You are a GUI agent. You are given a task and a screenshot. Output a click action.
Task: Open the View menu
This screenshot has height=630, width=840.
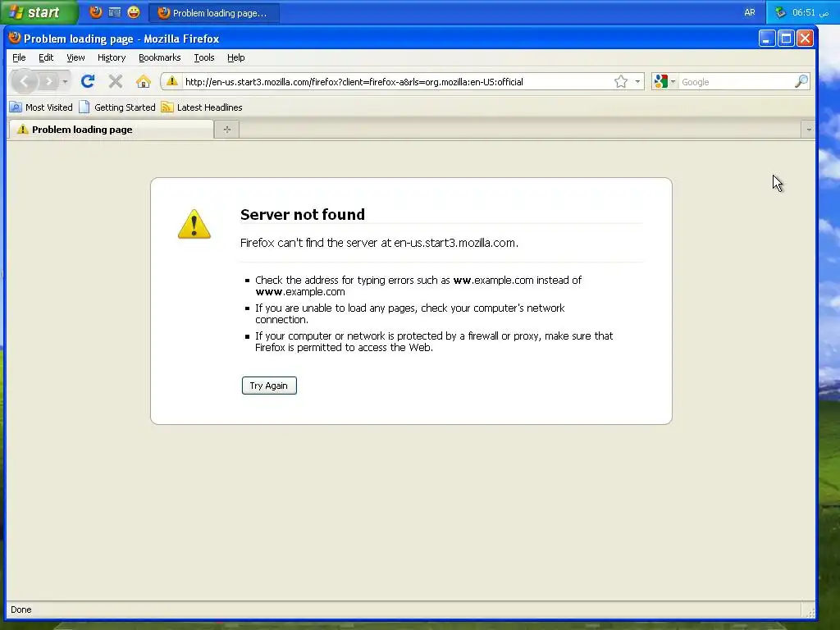(75, 57)
